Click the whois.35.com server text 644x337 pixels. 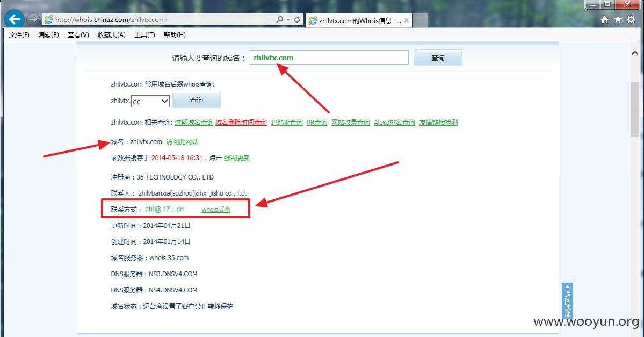pos(169,257)
